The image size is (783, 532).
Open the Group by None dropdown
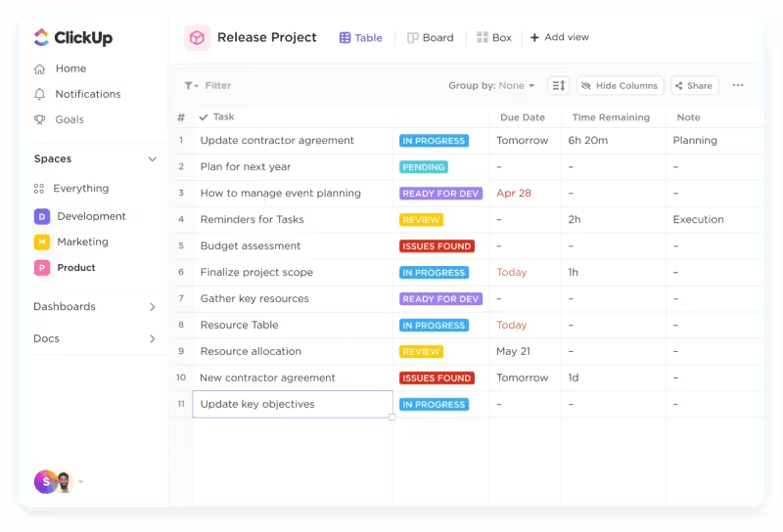pos(491,86)
